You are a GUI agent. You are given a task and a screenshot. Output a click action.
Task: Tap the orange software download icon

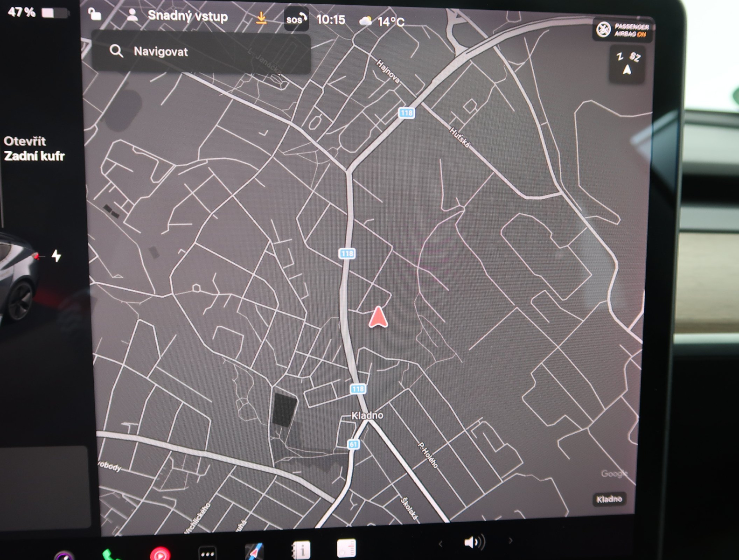(x=261, y=18)
